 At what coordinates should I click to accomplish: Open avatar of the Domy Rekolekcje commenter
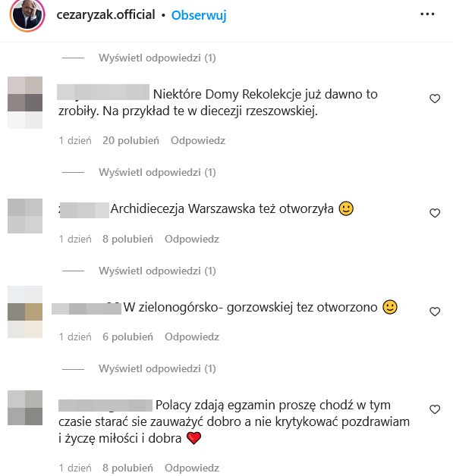click(x=25, y=102)
